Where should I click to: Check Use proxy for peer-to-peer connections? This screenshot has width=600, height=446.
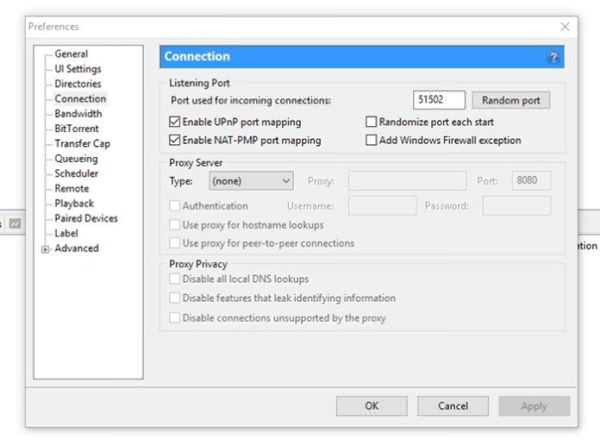point(174,243)
